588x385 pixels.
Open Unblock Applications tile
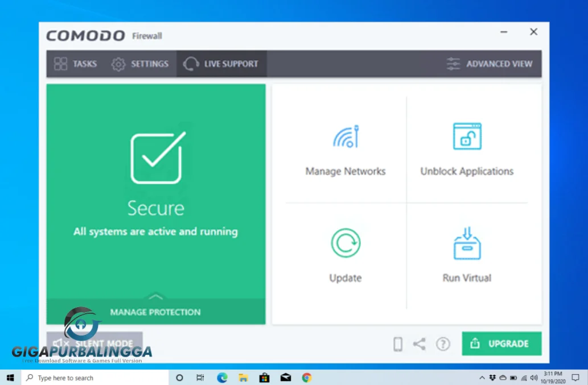(x=467, y=150)
